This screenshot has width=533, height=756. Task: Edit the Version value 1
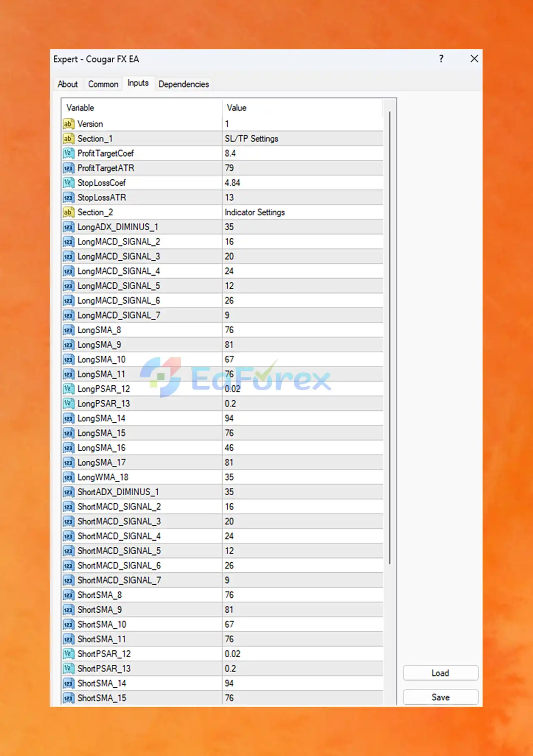pos(303,124)
